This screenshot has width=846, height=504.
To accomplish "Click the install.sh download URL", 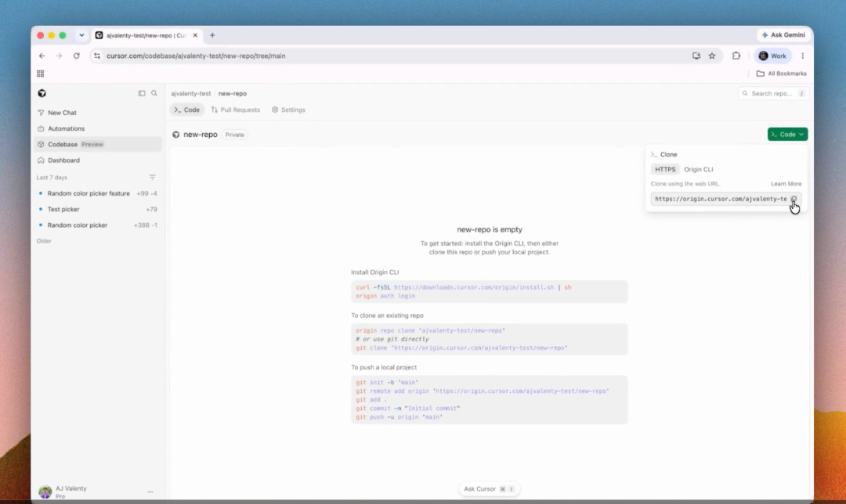I will pyautogui.click(x=474, y=287).
